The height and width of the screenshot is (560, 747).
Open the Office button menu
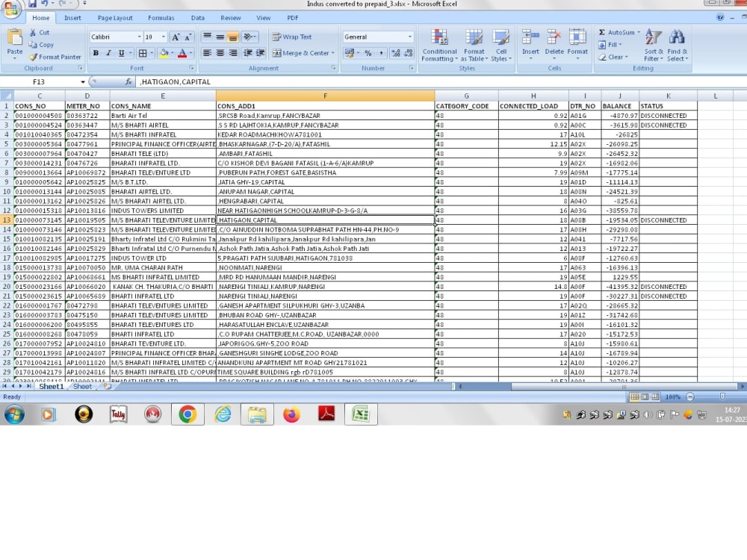[x=11, y=10]
